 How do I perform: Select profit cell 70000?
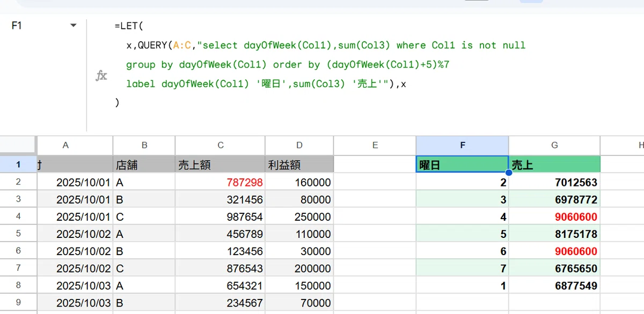(299, 303)
